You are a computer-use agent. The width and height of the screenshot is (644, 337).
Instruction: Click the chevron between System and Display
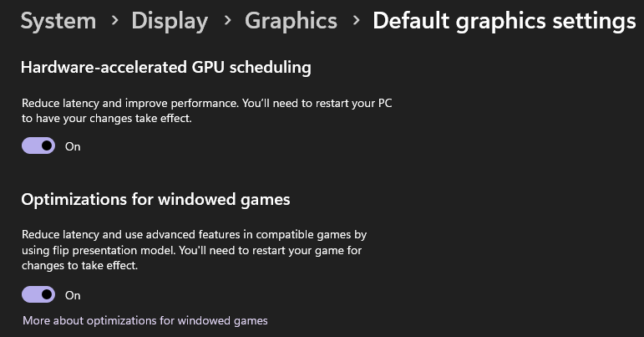coord(115,20)
